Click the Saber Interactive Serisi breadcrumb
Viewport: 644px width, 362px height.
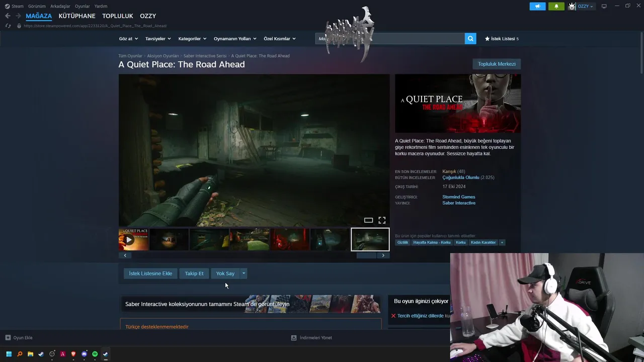pos(205,56)
